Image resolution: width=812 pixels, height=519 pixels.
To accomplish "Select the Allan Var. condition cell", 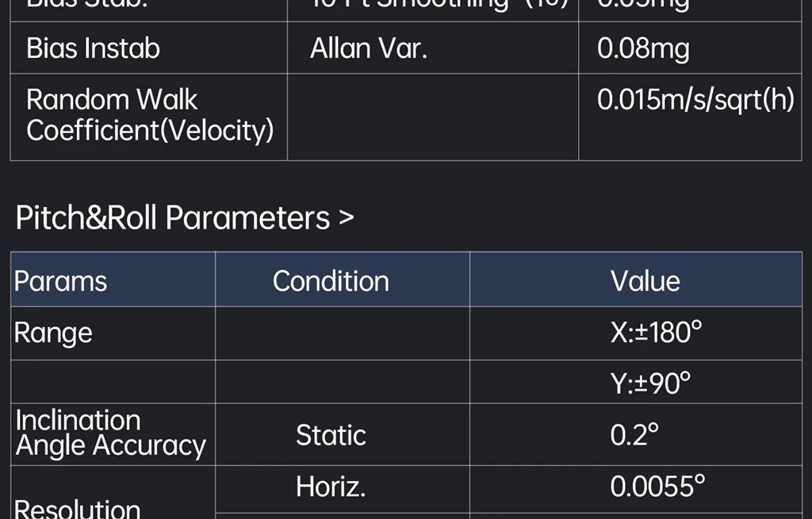I will tap(369, 48).
